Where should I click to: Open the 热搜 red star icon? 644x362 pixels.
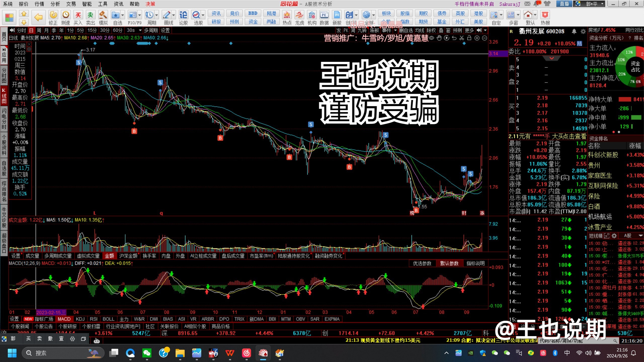[x=545, y=15]
